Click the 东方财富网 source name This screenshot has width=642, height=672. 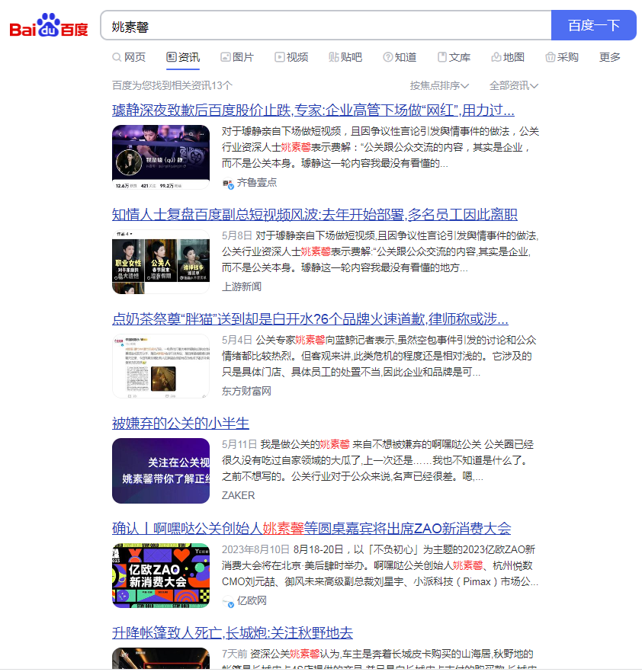[x=246, y=391]
